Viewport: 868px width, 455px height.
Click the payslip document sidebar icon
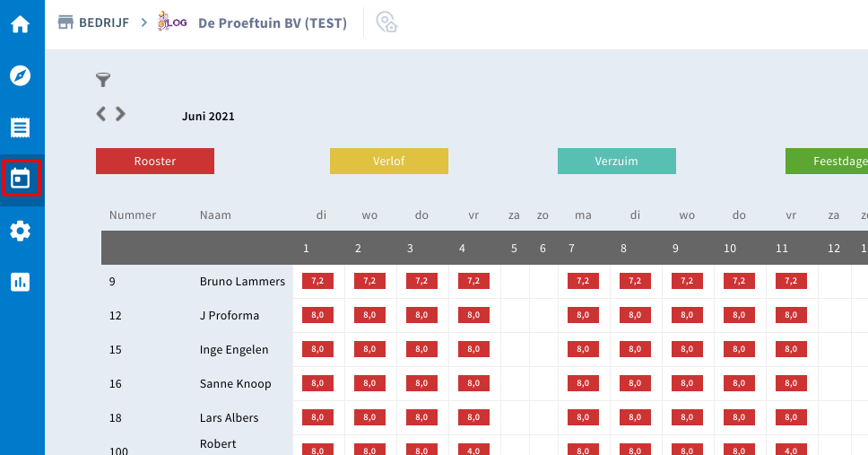(x=21, y=127)
